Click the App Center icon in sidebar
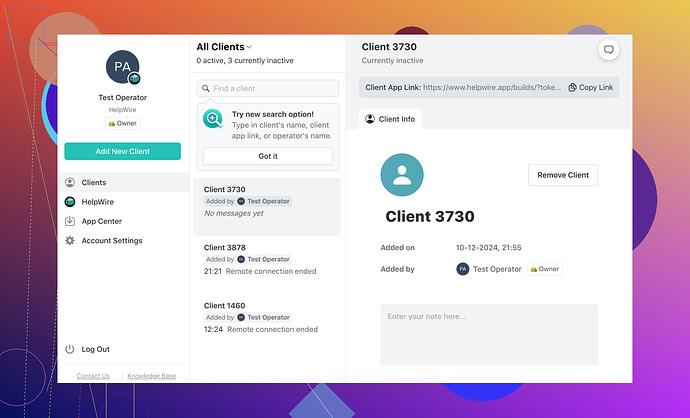 [x=70, y=221]
